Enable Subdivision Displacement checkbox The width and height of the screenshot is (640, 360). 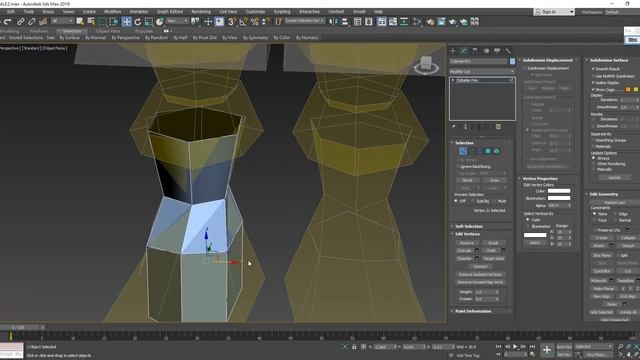[525, 68]
